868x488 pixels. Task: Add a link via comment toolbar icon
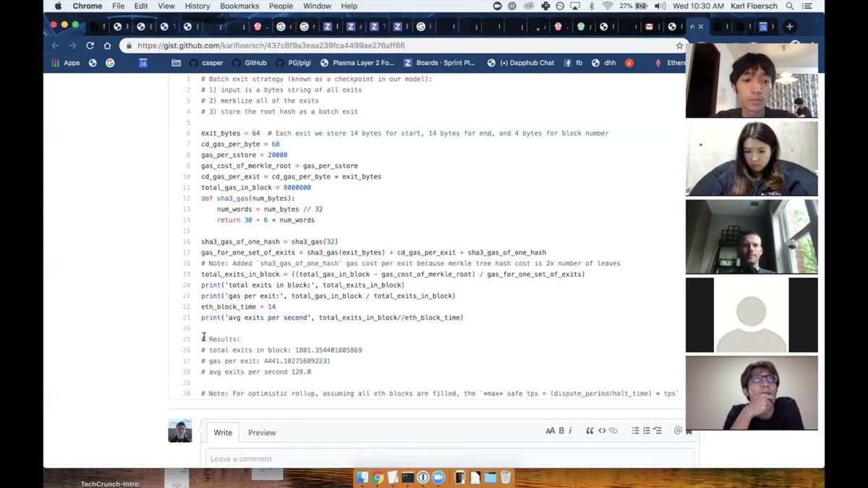point(613,431)
